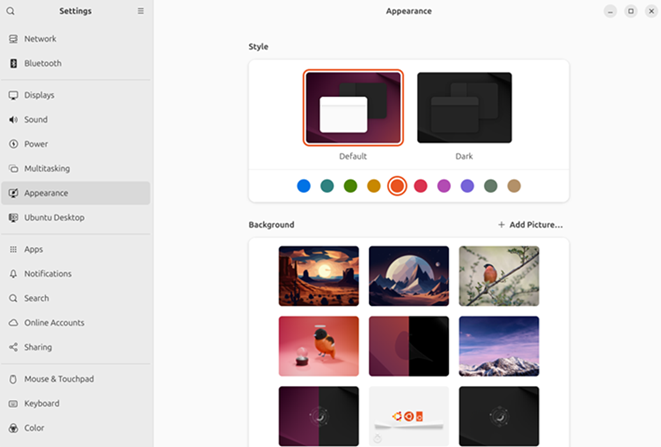Click the Power icon in sidebar

coord(13,144)
